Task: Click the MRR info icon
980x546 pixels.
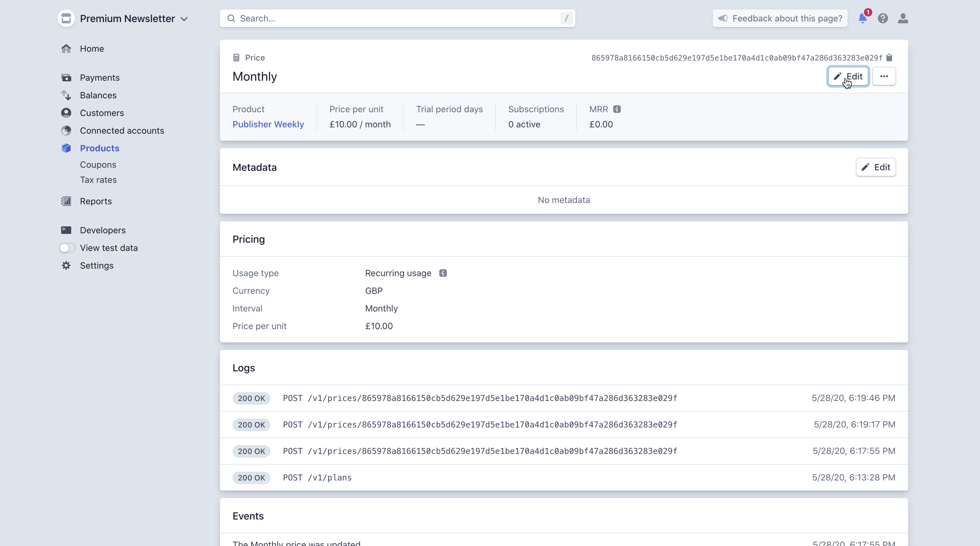Action: [617, 109]
